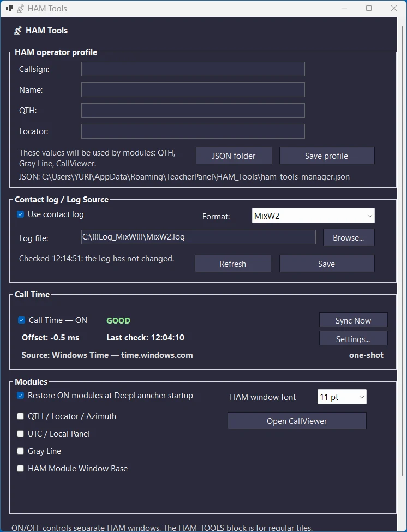Viewport: 407px width, 532px height.
Task: Click the 'These values will be used by modules' note
Action: pyautogui.click(x=97, y=158)
